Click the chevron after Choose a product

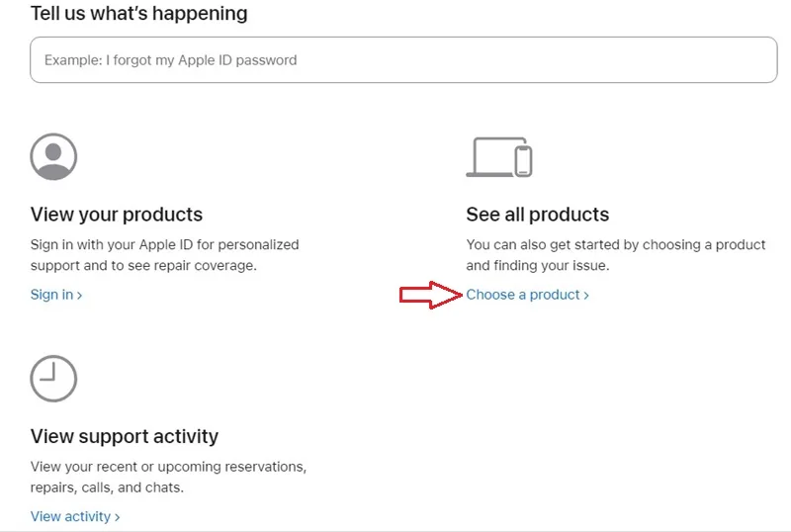click(x=586, y=296)
